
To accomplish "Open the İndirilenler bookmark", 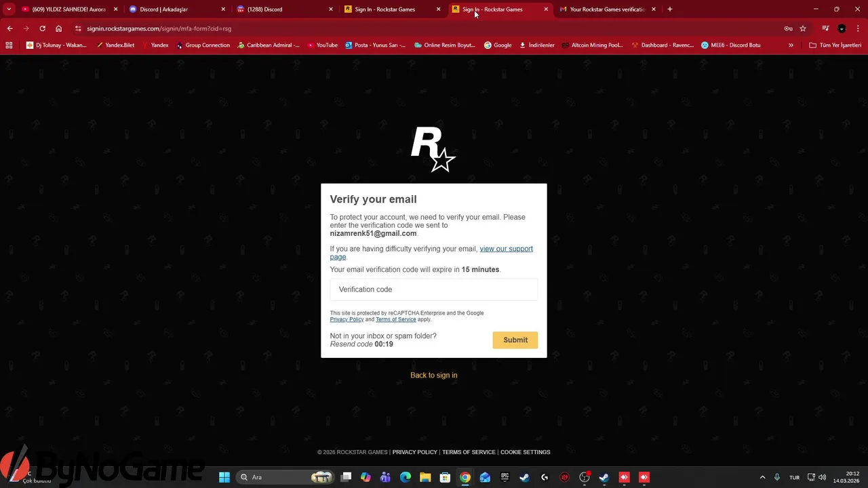I will pyautogui.click(x=536, y=45).
